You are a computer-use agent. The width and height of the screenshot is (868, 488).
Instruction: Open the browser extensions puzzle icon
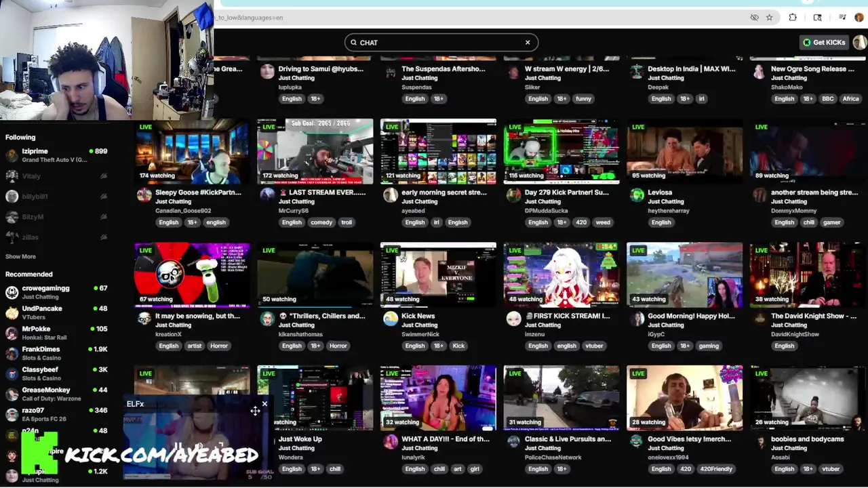click(793, 18)
